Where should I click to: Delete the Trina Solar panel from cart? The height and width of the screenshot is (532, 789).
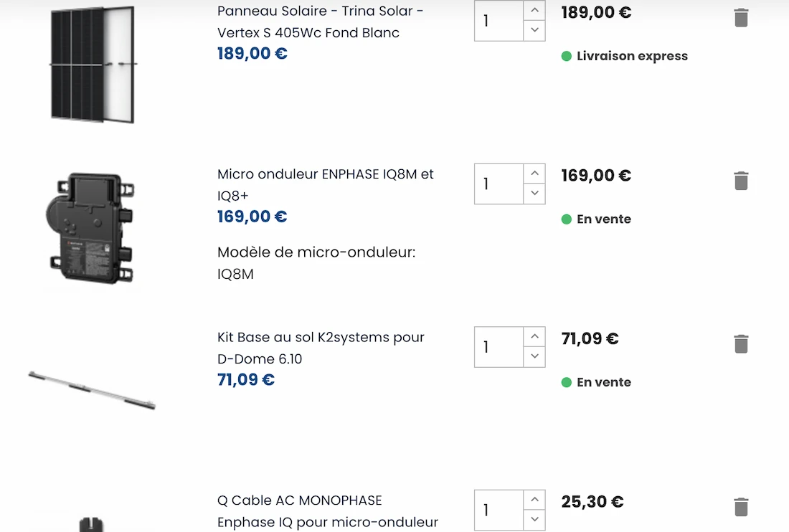tap(741, 17)
